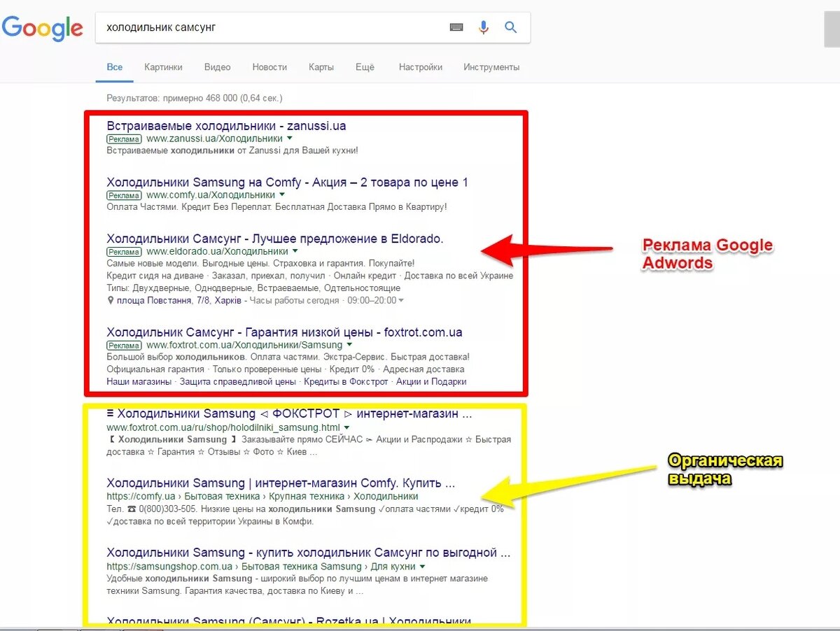Click the площа Повстання, 7/8, Харків address
This screenshot has height=631, width=840.
pos(179,300)
